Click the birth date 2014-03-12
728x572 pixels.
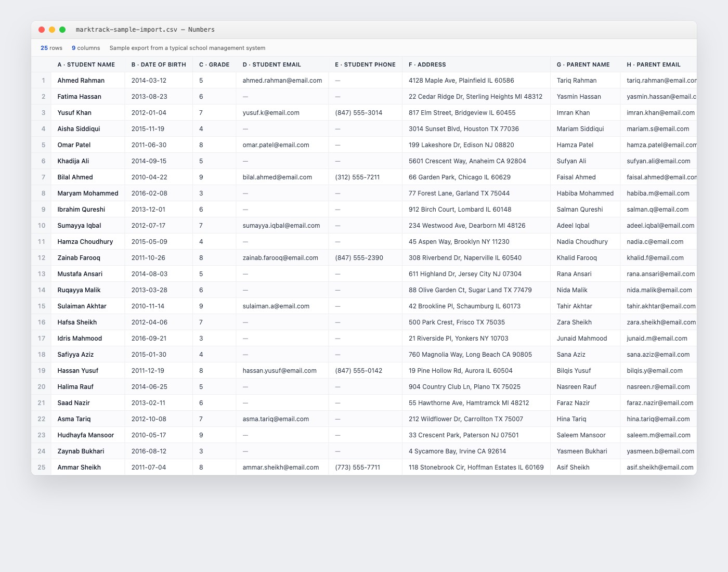point(159,81)
